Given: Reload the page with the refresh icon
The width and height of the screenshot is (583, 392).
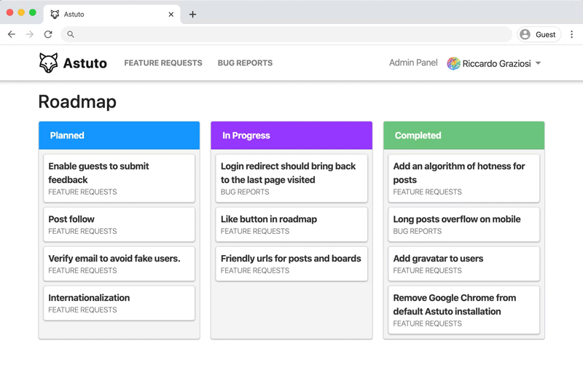Looking at the screenshot, I should click(48, 34).
